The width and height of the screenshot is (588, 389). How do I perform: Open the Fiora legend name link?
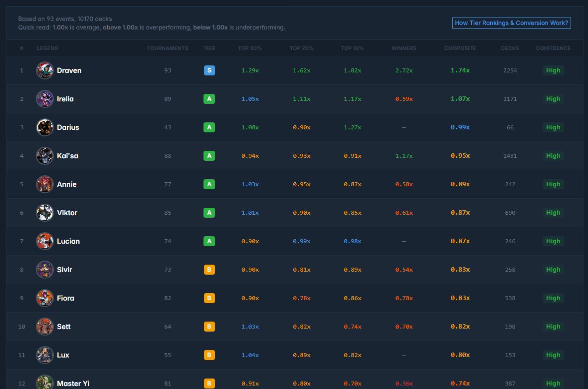pos(66,298)
